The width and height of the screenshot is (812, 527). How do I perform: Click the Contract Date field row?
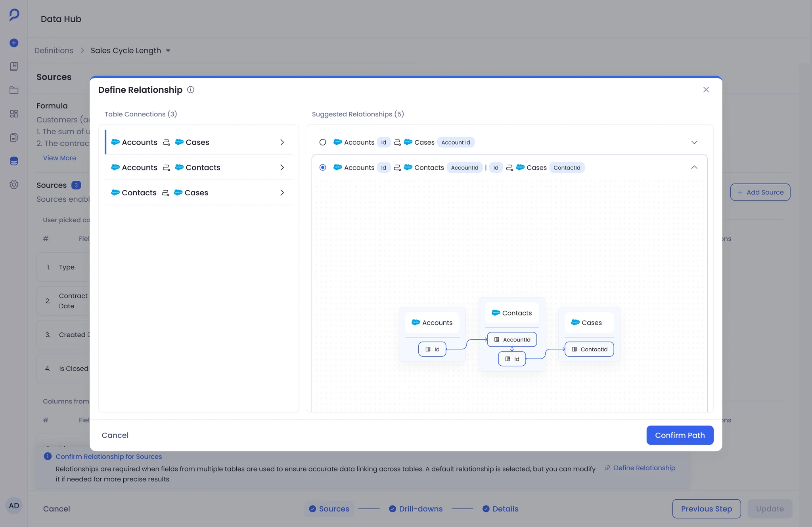click(63, 301)
